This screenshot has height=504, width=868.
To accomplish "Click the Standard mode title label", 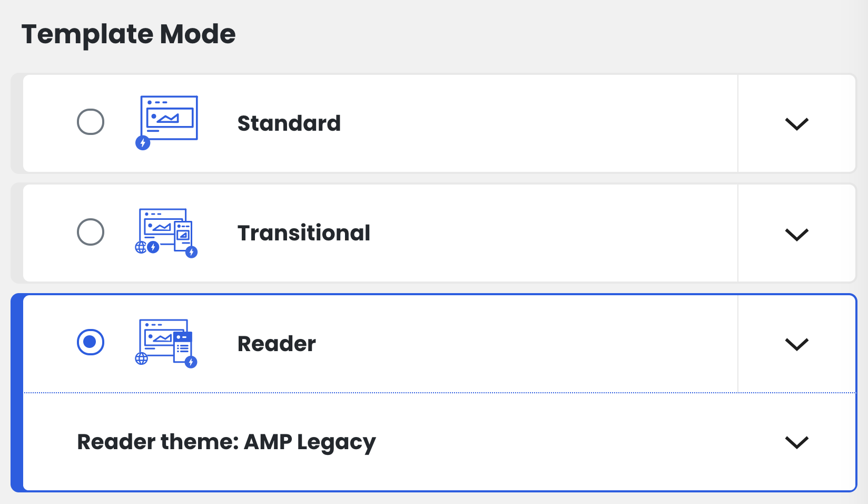I will [x=289, y=123].
